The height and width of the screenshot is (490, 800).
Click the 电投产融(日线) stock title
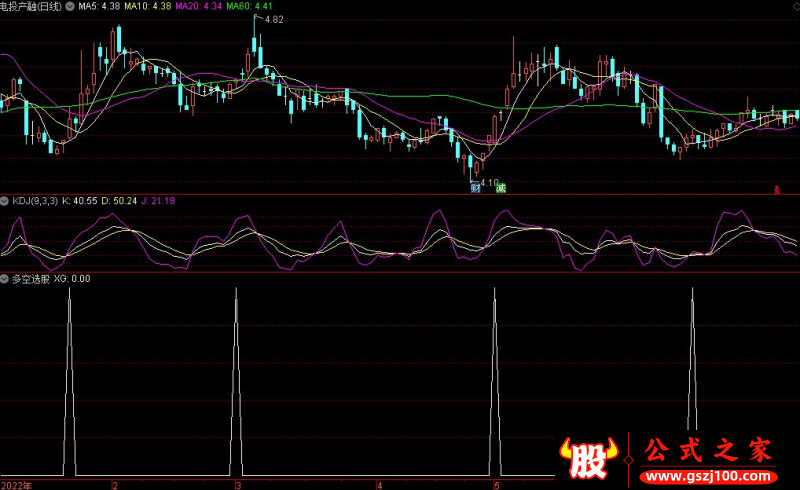tap(32, 6)
